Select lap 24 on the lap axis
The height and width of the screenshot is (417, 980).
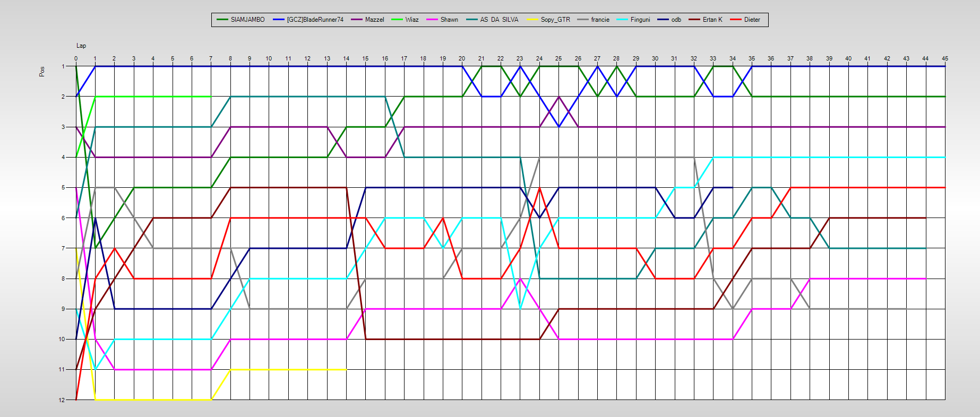coord(539,58)
